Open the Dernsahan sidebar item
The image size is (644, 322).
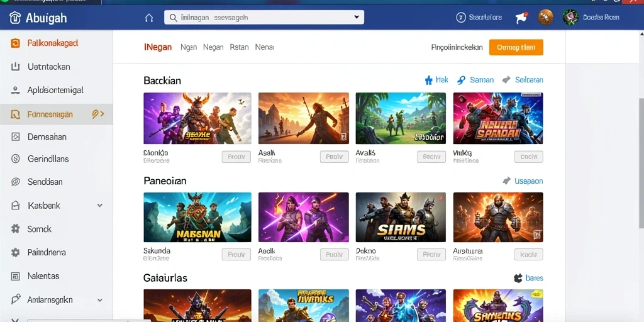click(56, 136)
